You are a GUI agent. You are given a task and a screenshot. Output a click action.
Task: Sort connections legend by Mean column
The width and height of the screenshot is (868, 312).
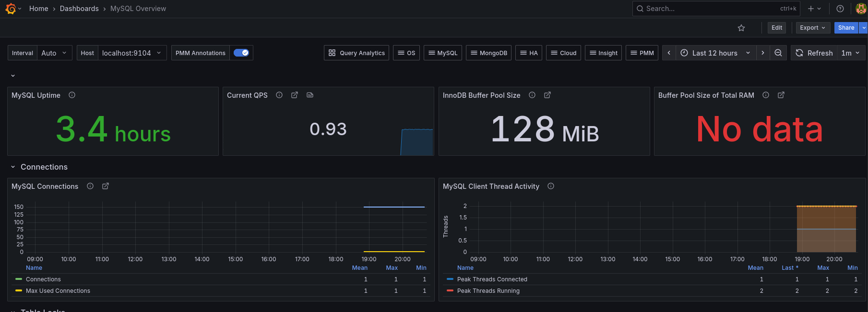(360, 268)
